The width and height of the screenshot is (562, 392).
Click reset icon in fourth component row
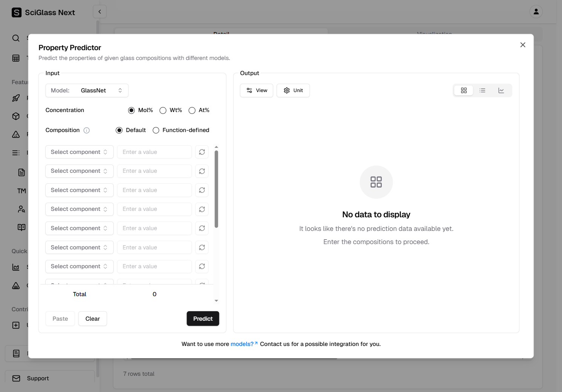pos(202,209)
